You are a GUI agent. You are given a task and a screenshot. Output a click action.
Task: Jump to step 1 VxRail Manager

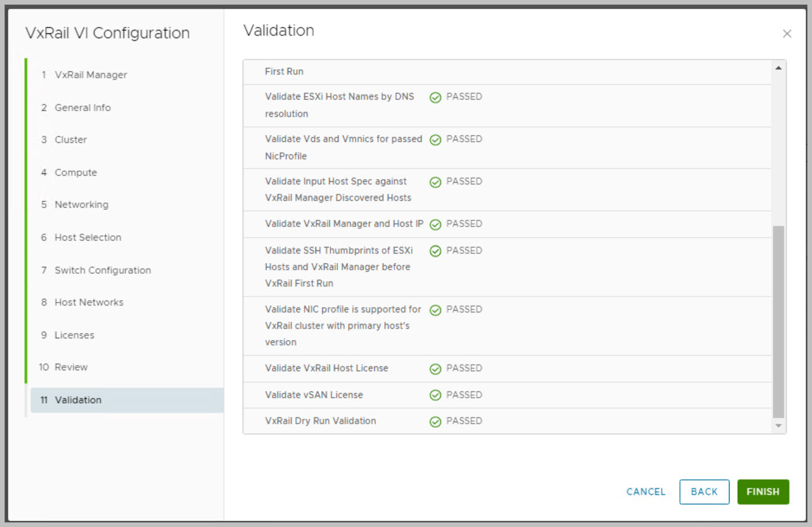click(x=91, y=75)
